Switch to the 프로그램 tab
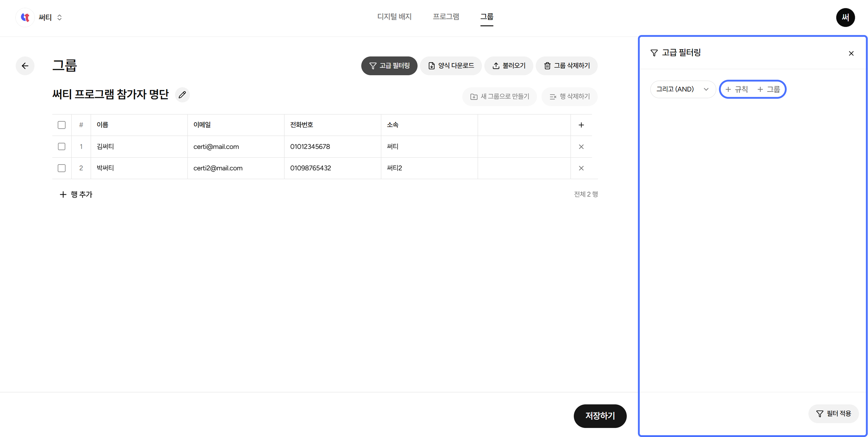 446,17
